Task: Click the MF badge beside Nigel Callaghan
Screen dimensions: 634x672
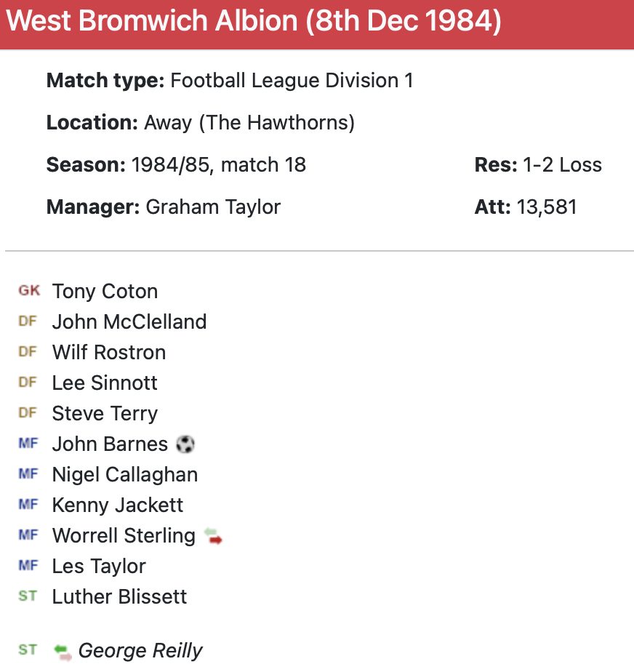Action: click(x=28, y=474)
